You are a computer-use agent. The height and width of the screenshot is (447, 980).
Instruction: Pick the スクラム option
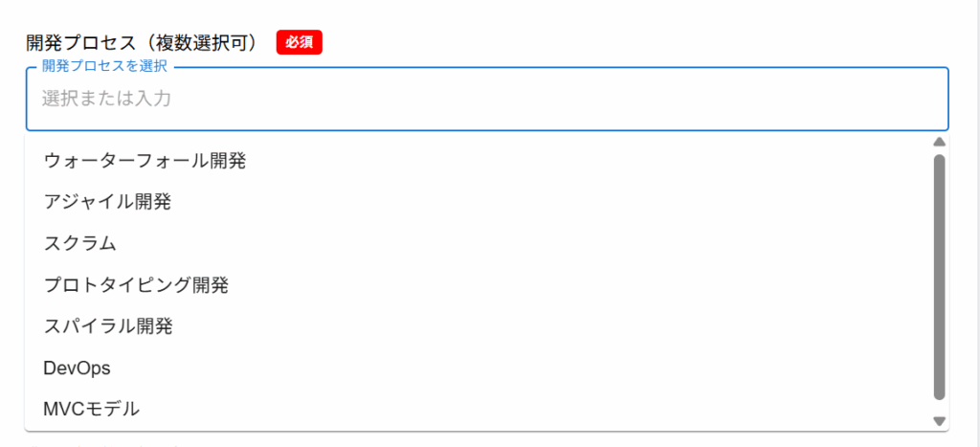click(x=80, y=243)
